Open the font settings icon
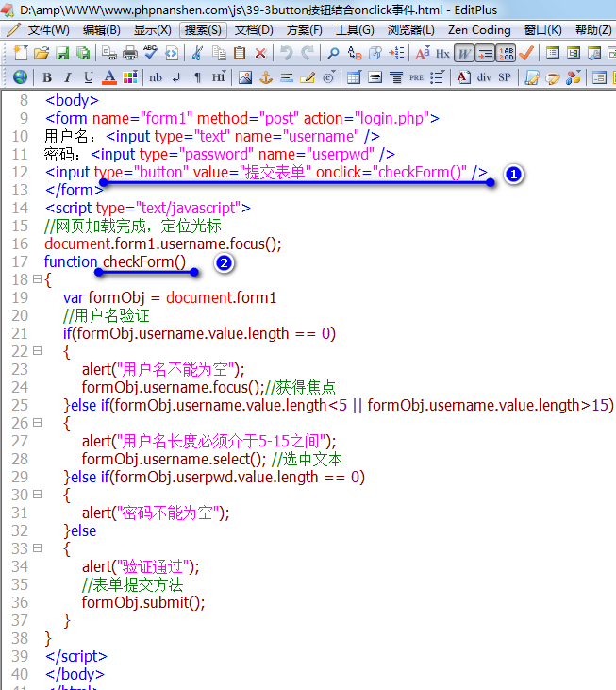The width and height of the screenshot is (616, 690). pos(422,53)
